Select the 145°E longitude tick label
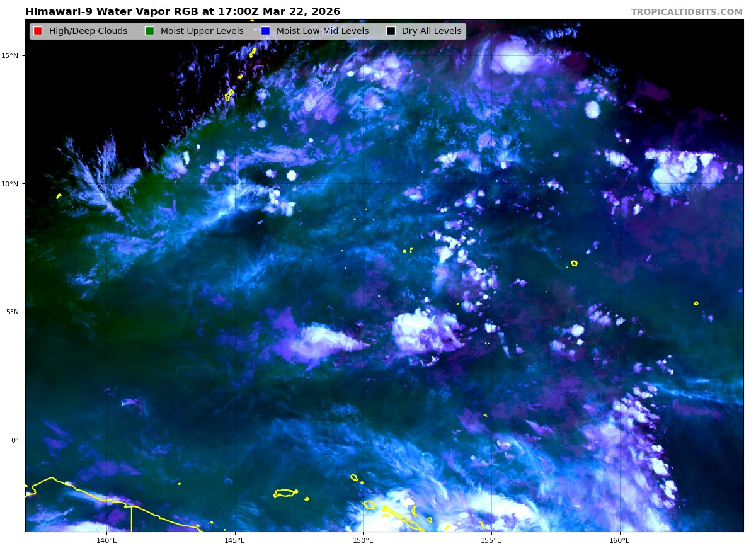 click(234, 540)
